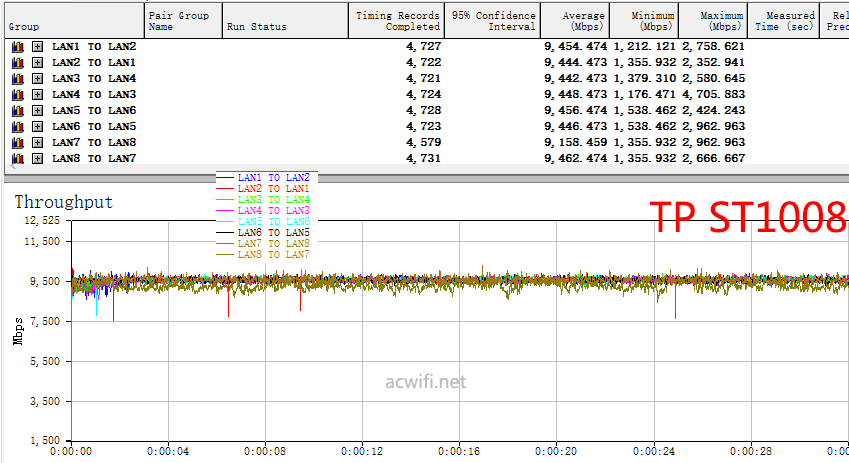Expand the LAN5 TO LAN6 group

37,111
